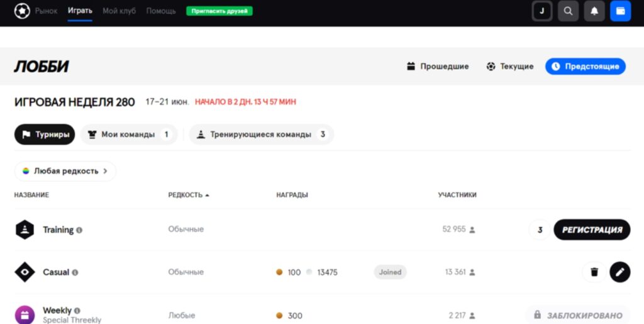
Task: Show info for Casual
Action: click(75, 272)
